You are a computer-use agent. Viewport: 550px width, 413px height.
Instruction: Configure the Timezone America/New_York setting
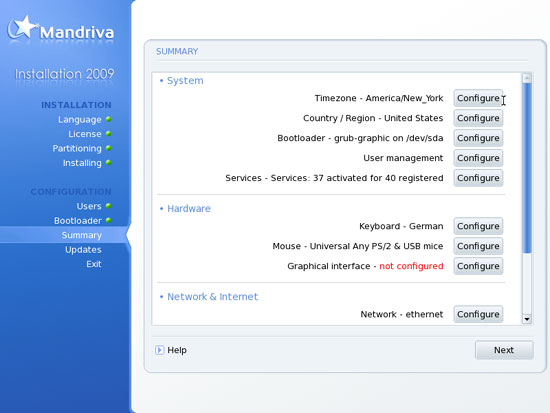[478, 98]
